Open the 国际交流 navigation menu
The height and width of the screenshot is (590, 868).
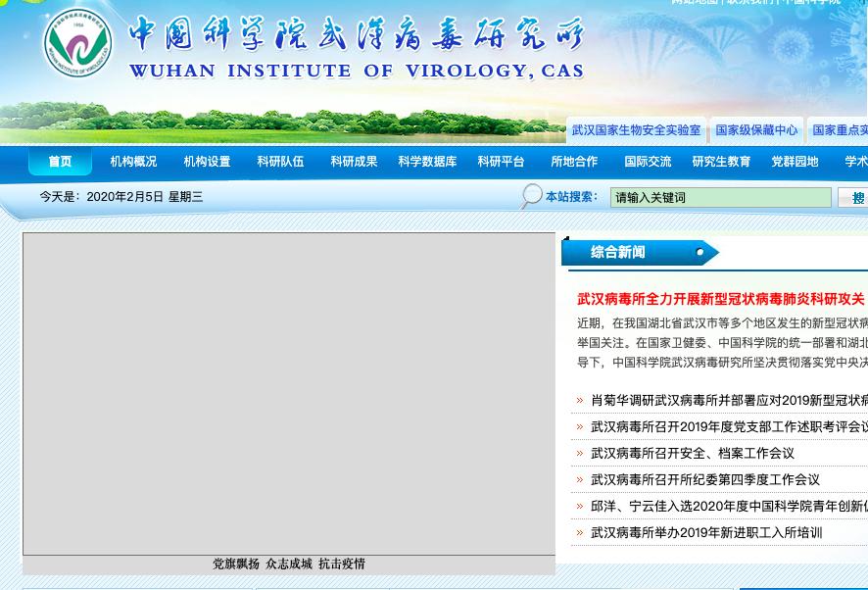point(648,161)
